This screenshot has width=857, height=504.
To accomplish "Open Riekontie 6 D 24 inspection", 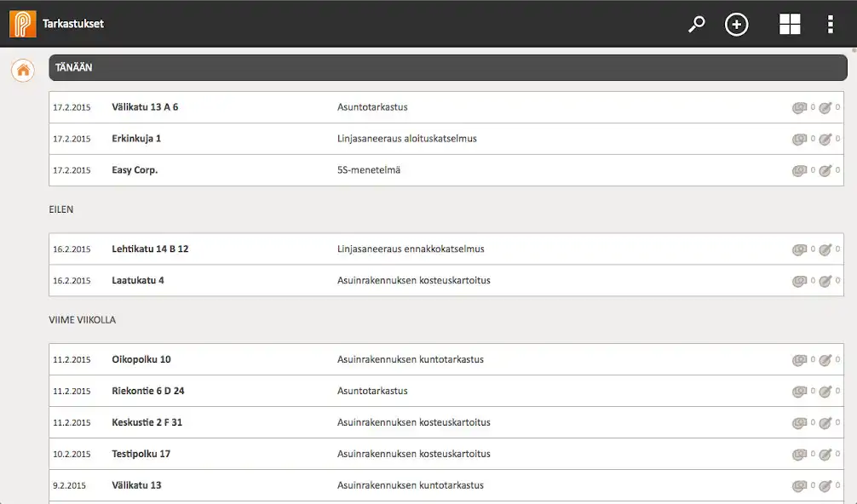I will tap(147, 392).
